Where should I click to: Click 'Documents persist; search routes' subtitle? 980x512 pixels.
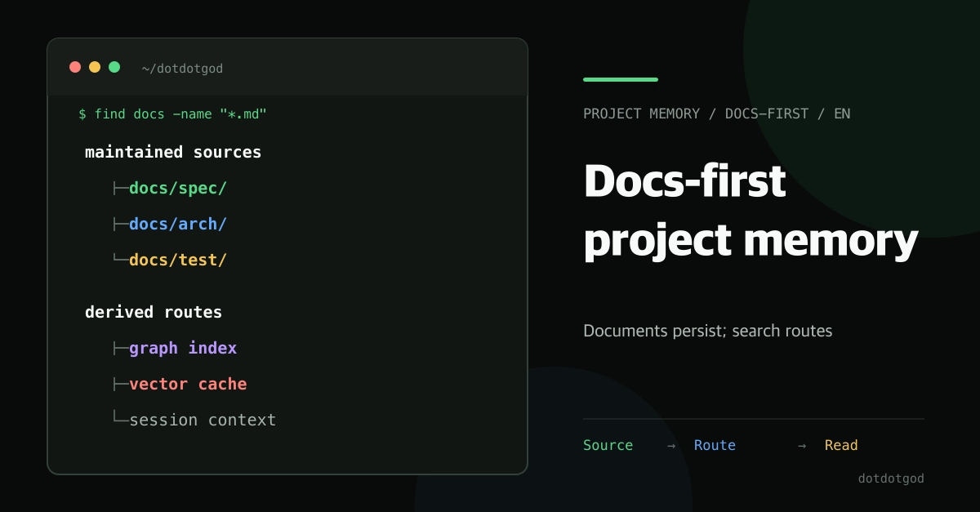click(x=708, y=332)
